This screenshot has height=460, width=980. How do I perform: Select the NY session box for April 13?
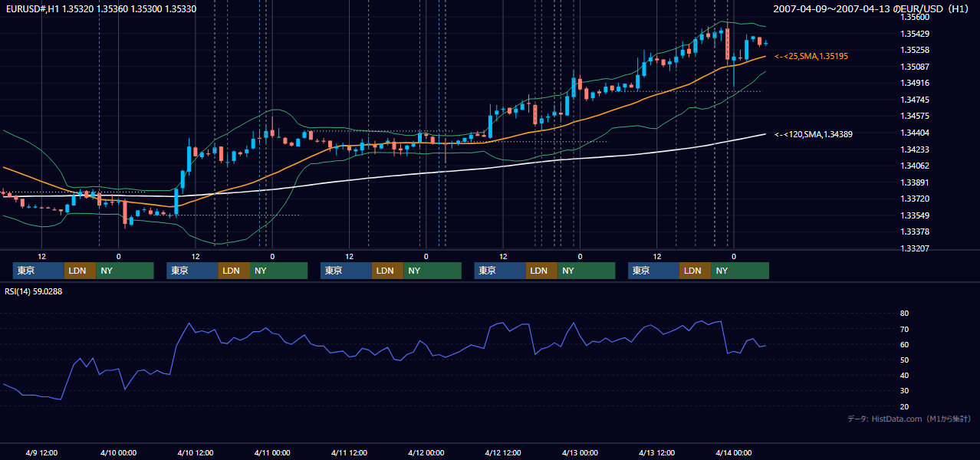(x=740, y=271)
